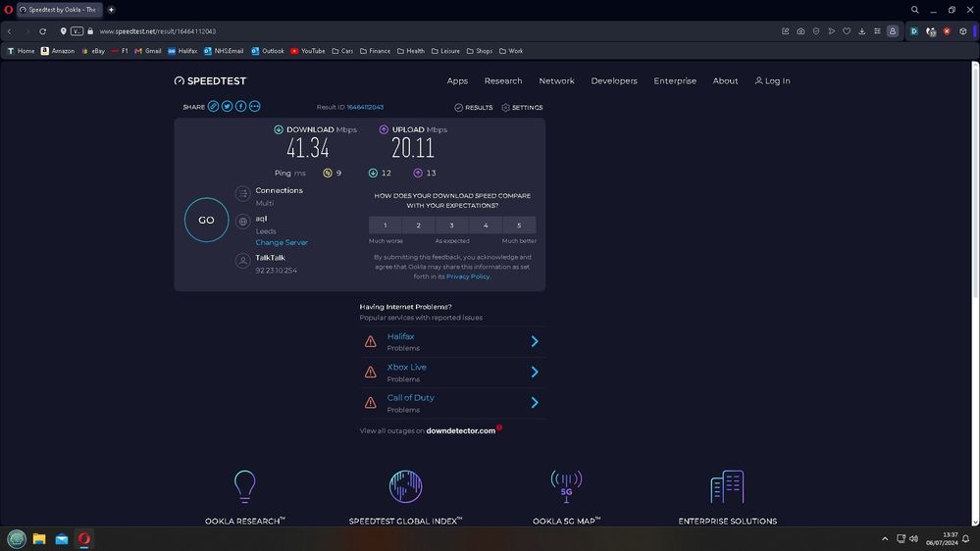The height and width of the screenshot is (551, 980).
Task: Reload the page with the refresh icon
Action: tap(42, 31)
